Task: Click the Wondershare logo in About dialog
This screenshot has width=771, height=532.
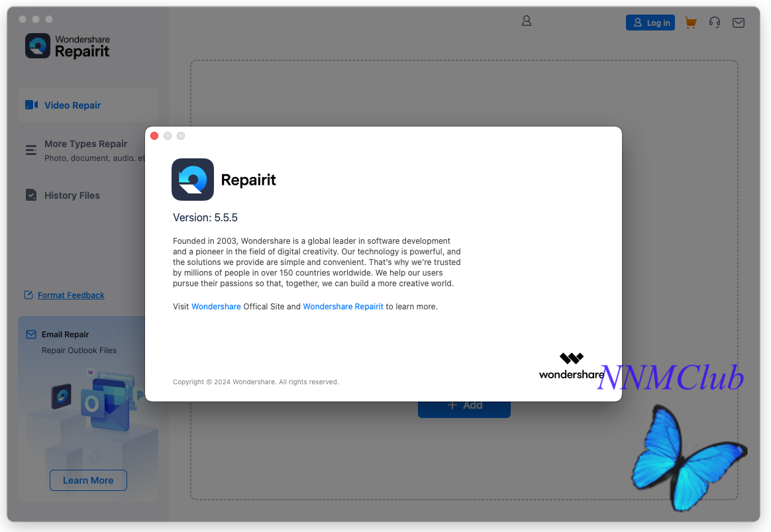Action: 572,366
